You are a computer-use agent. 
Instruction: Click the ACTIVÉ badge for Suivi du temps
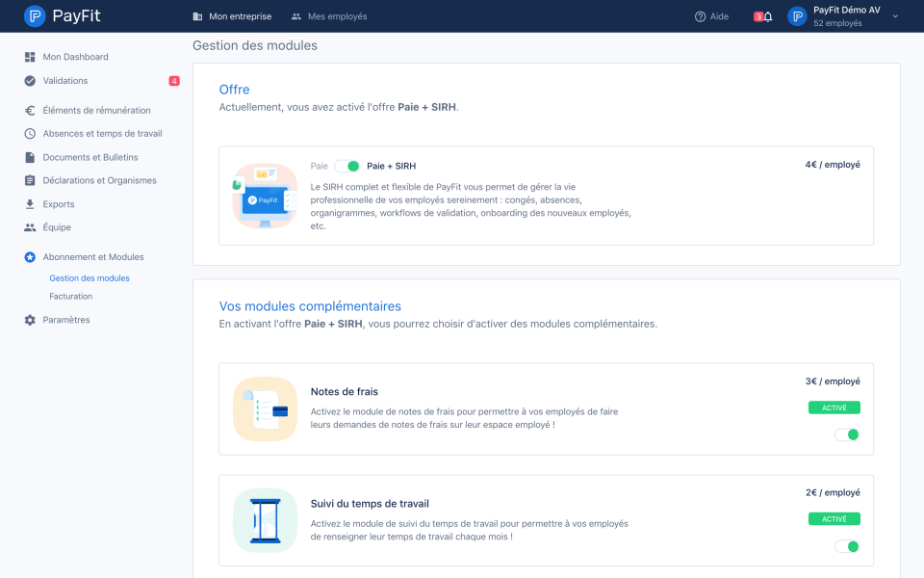coord(834,519)
